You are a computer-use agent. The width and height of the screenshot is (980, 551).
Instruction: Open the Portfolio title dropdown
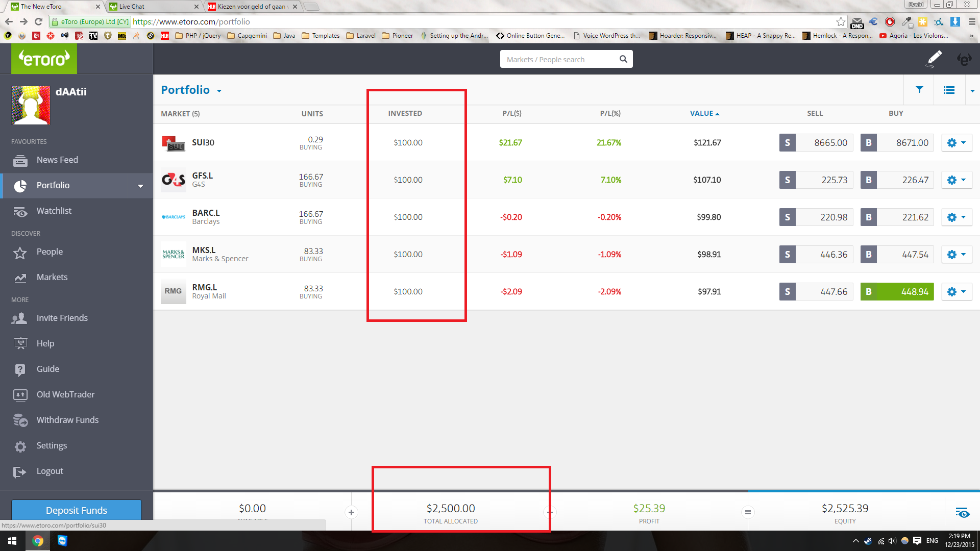219,91
